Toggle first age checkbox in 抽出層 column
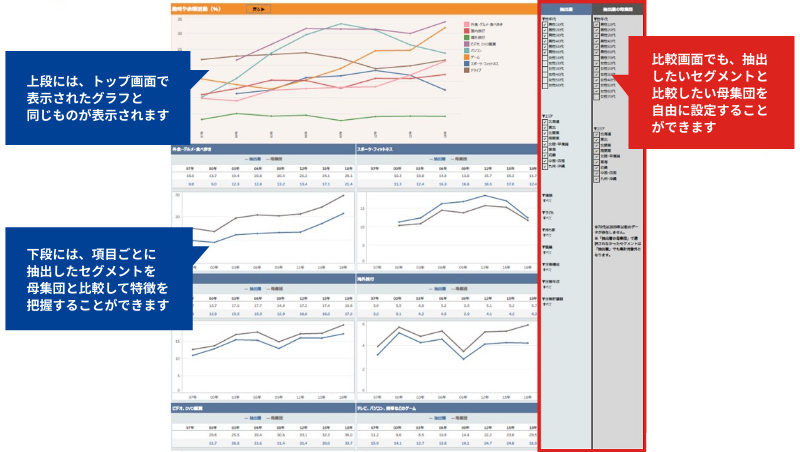The image size is (800, 452). [545, 25]
